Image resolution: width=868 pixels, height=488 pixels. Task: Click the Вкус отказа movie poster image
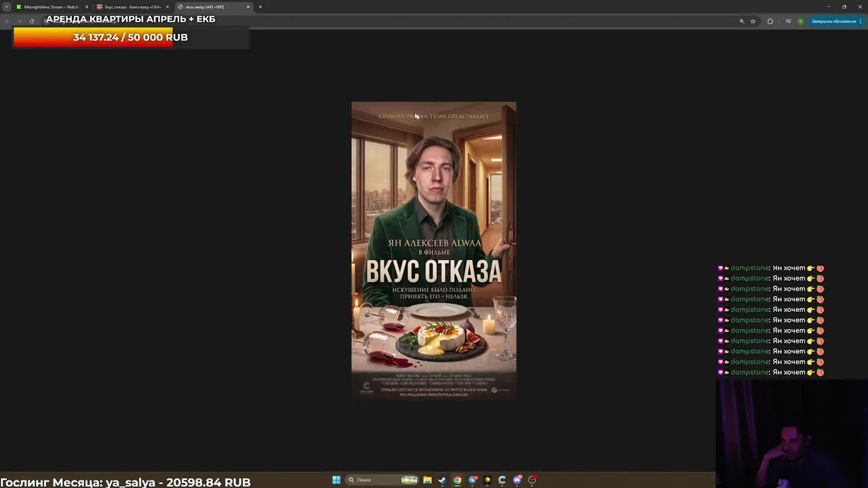pyautogui.click(x=434, y=250)
